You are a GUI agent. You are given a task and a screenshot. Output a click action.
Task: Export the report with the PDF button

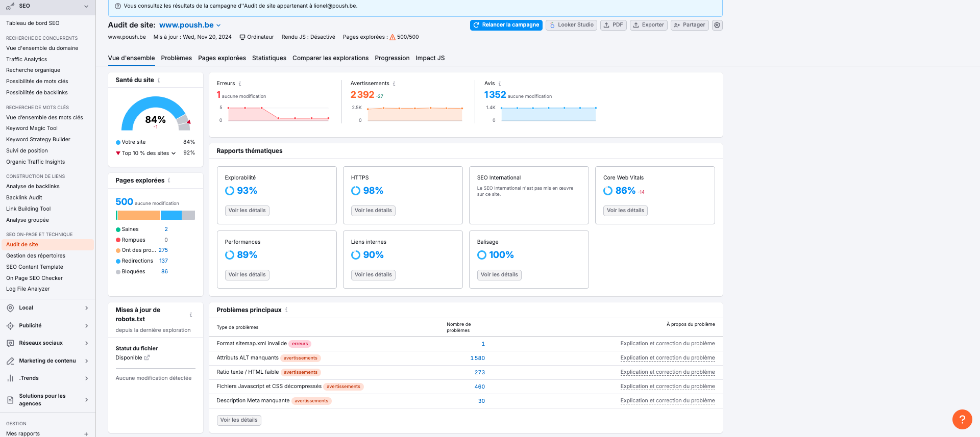click(x=613, y=25)
